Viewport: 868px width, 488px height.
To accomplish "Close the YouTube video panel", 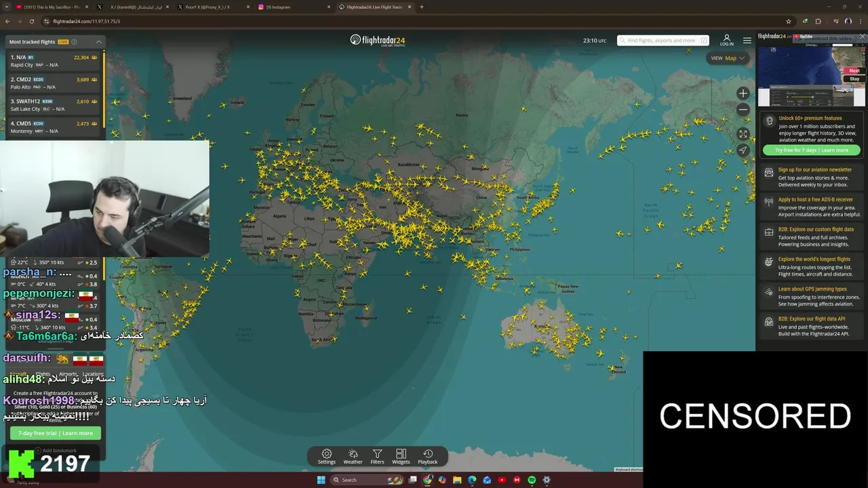I will [x=863, y=36].
